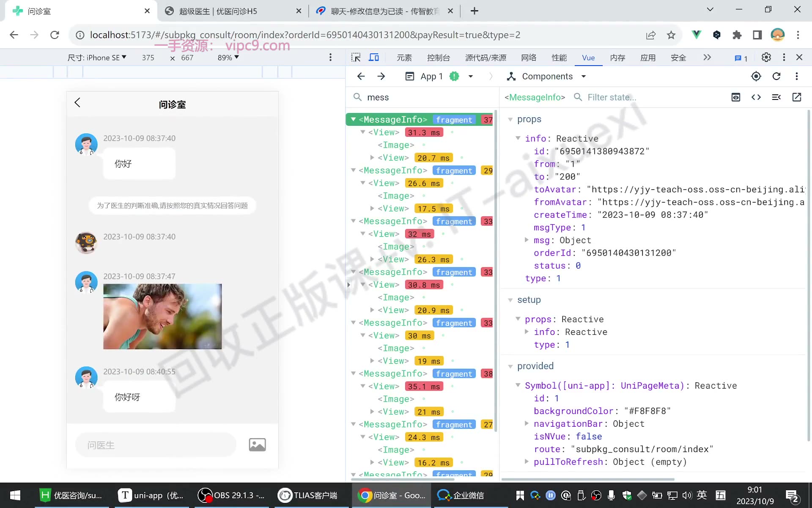Click select component in page target icon
The width and height of the screenshot is (812, 508).
pos(756,76)
